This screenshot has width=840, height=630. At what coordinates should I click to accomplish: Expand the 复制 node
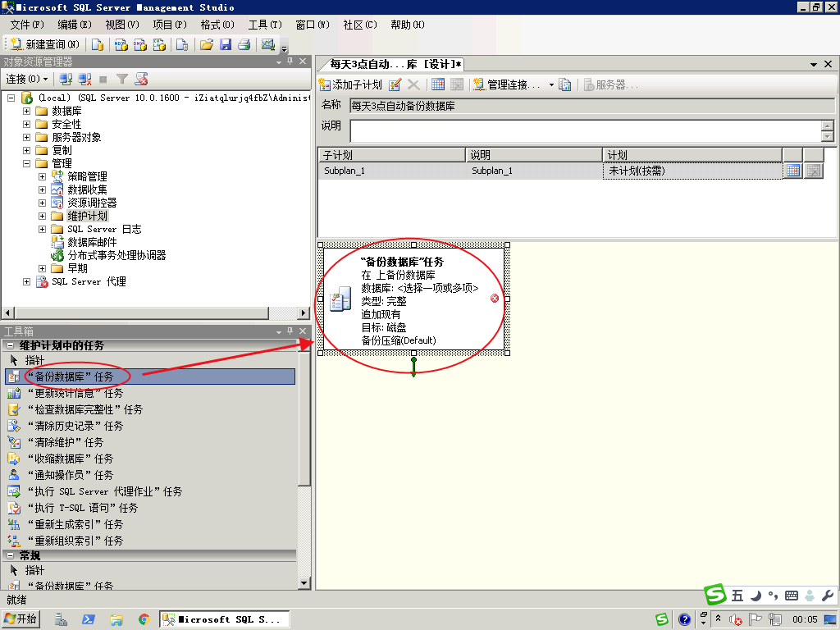click(26, 151)
